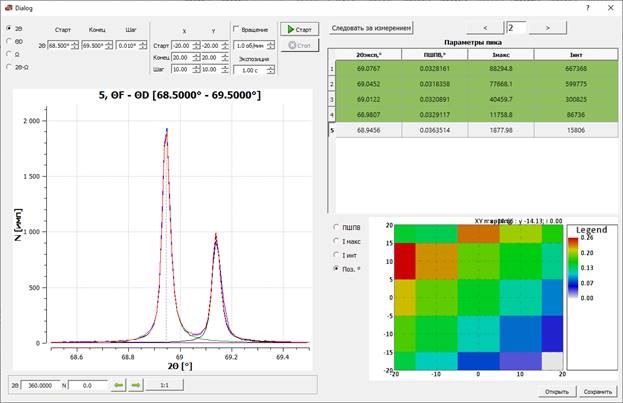Image resolution: width=623 pixels, height=403 pixels.
Task: Open the dialog help question mark
Action: [587, 7]
